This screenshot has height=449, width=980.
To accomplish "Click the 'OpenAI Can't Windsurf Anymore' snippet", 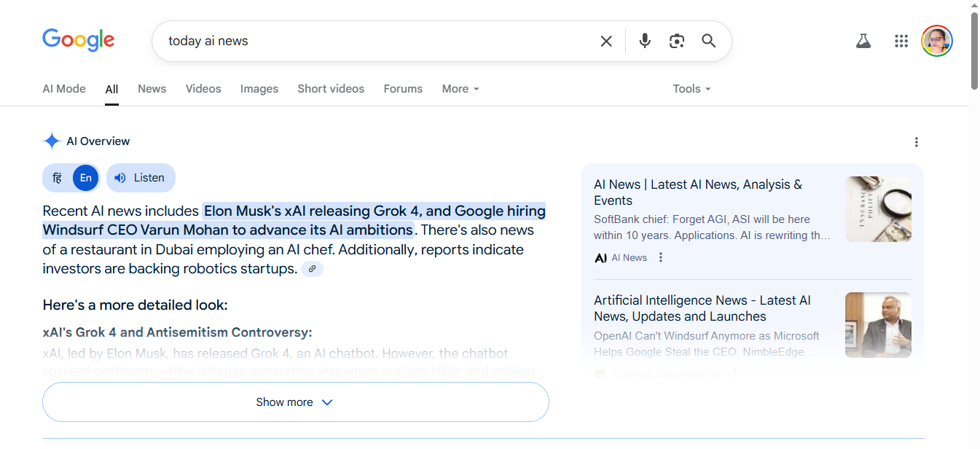I will (x=706, y=344).
